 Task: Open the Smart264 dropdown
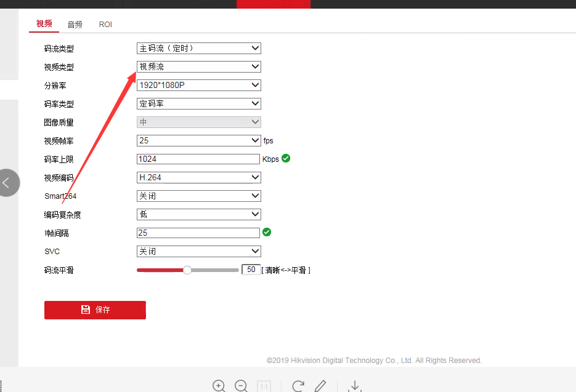click(199, 196)
